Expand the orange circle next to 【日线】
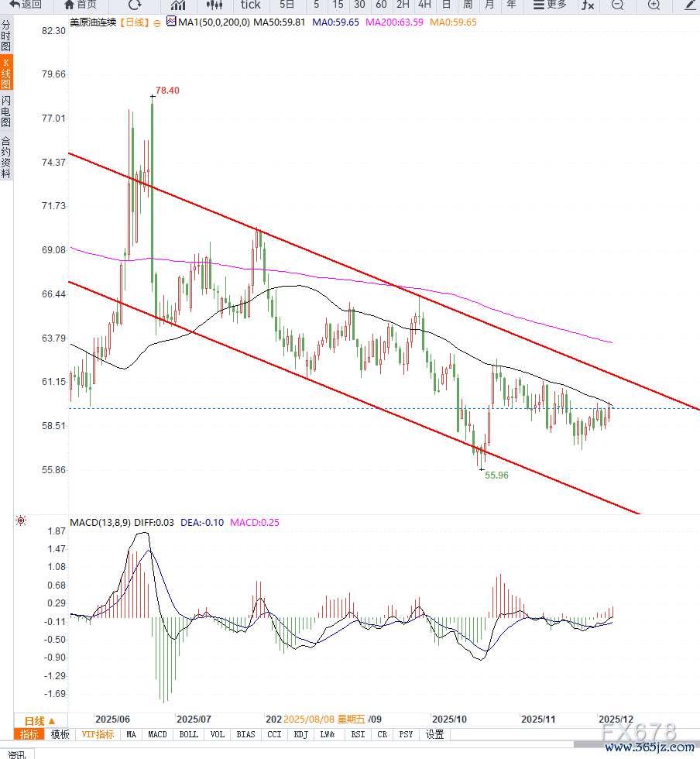 [x=158, y=23]
